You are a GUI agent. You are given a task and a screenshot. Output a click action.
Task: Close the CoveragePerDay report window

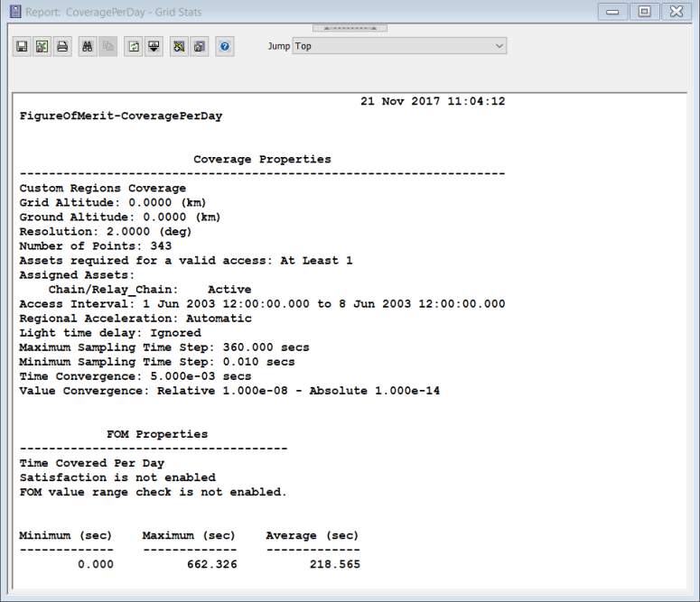pos(676,12)
